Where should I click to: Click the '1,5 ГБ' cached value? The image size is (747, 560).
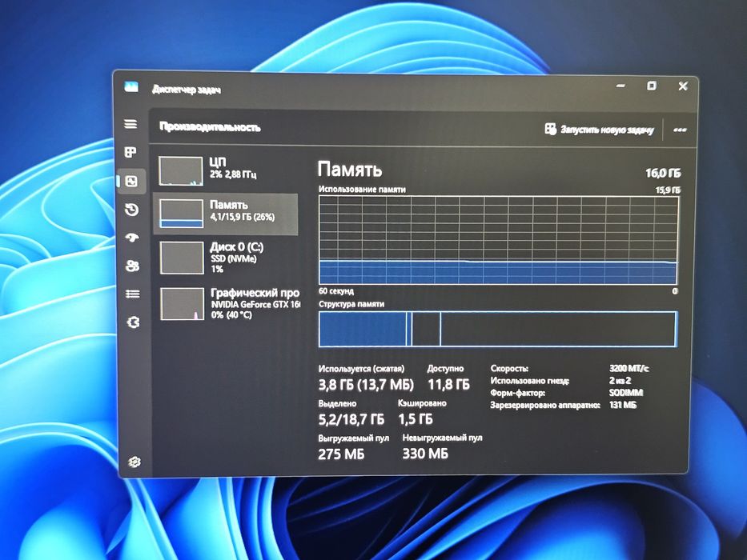click(x=416, y=419)
